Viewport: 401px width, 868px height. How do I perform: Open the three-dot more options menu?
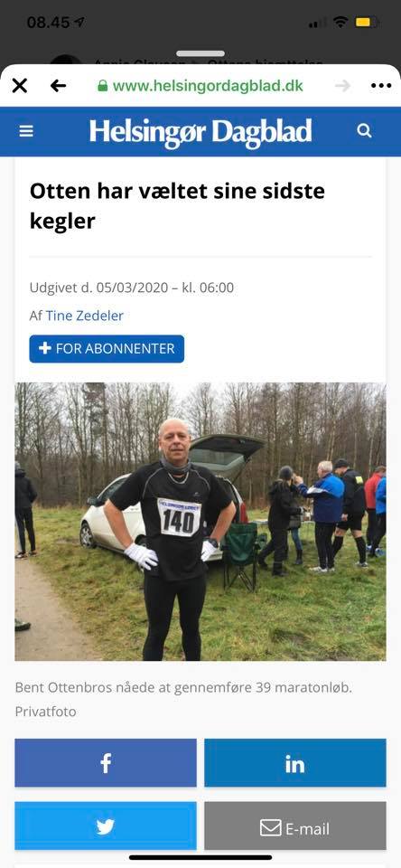coord(381,86)
